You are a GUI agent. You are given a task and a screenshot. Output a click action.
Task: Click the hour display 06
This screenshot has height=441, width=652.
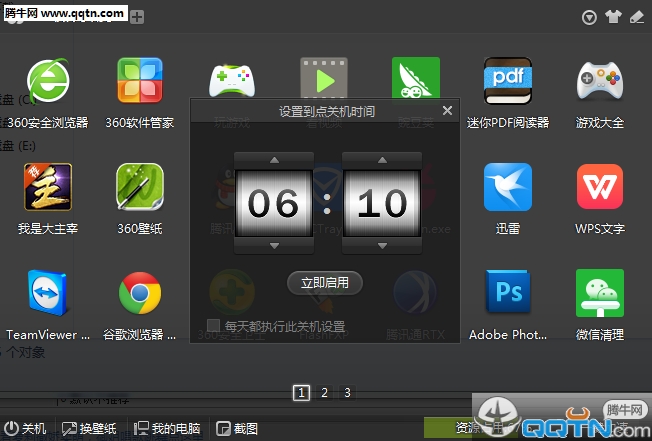point(274,203)
